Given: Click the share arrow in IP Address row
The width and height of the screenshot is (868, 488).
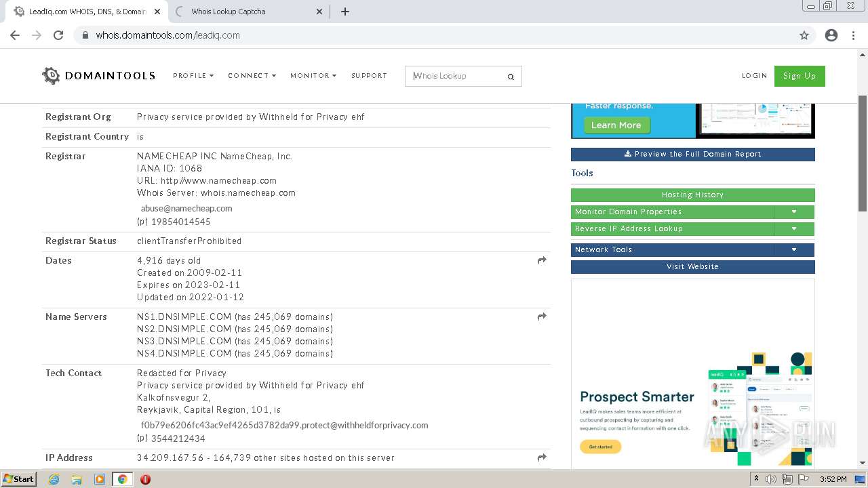Looking at the screenshot, I should pyautogui.click(x=542, y=457).
